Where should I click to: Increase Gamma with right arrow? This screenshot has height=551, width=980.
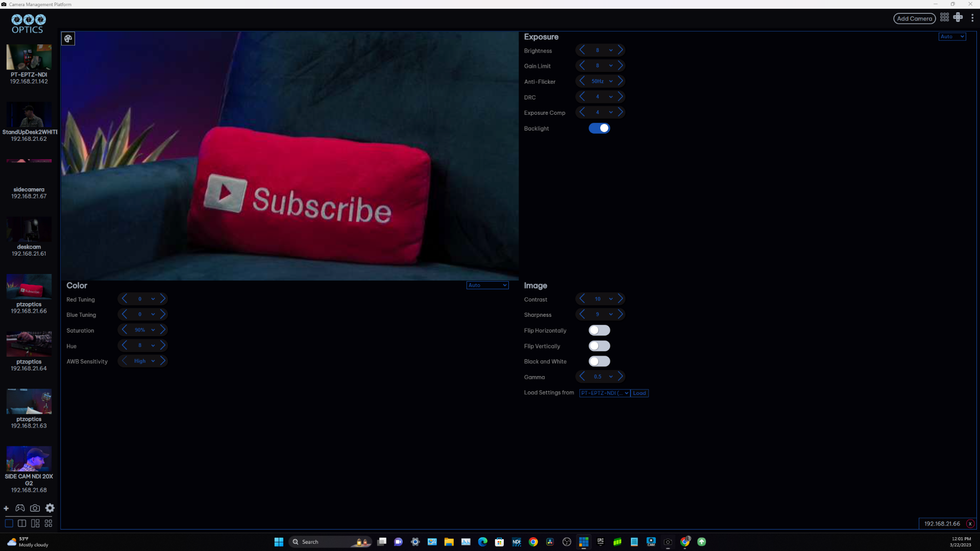point(620,377)
